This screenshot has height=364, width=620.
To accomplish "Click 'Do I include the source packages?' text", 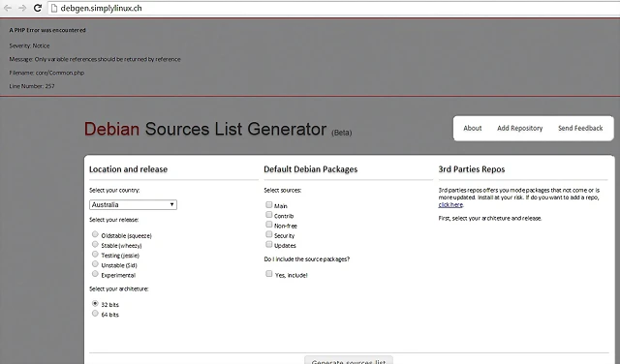I will [x=307, y=259].
